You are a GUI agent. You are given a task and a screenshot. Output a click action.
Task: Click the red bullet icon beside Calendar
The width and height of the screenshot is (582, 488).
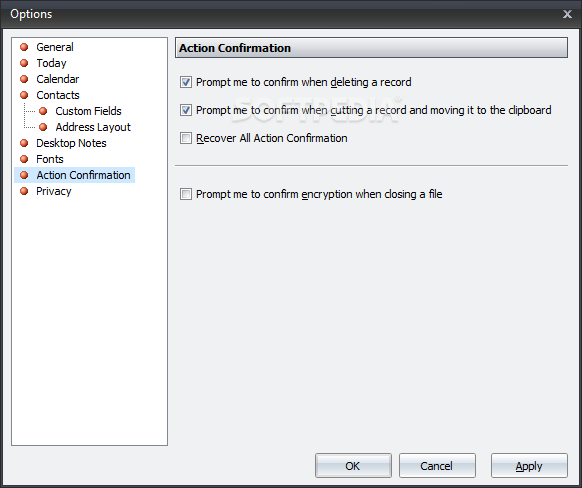(x=24, y=79)
